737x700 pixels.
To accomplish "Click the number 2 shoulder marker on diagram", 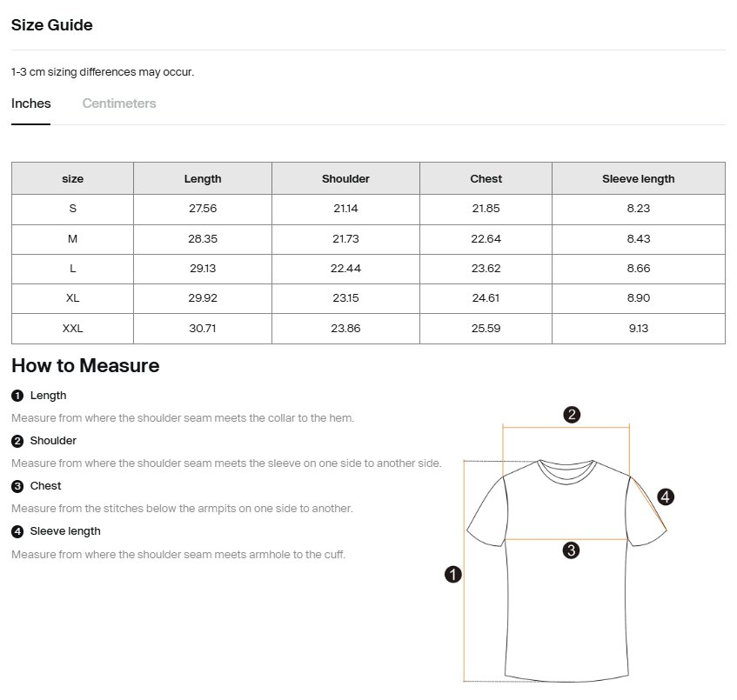I will coord(572,415).
